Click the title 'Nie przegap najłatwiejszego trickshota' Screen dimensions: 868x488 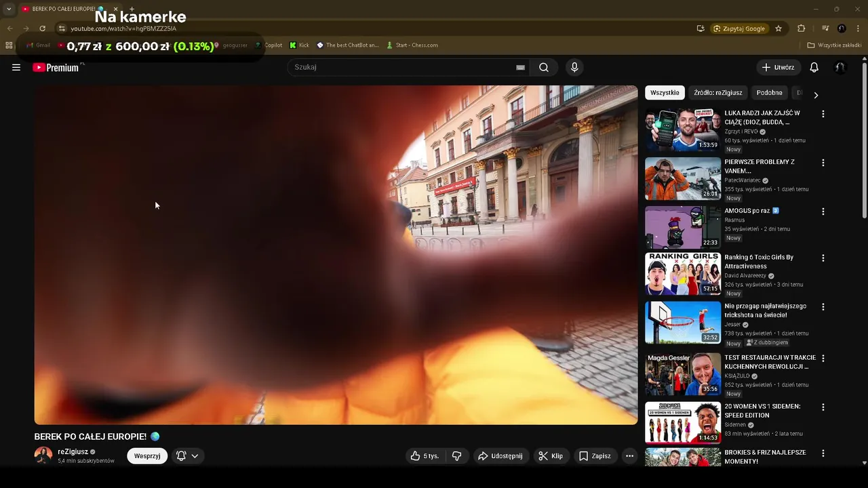(x=766, y=310)
